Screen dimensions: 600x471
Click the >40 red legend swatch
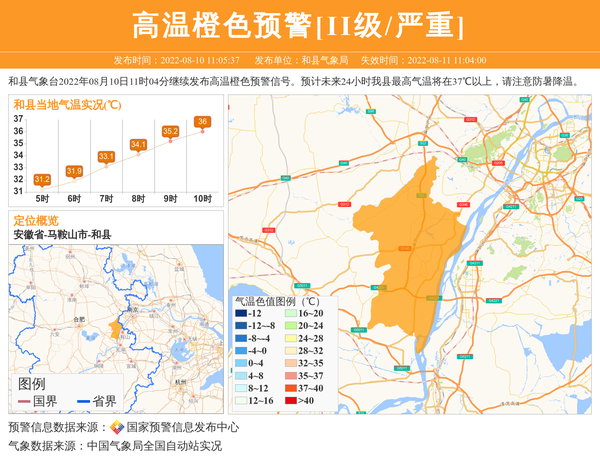[289, 401]
